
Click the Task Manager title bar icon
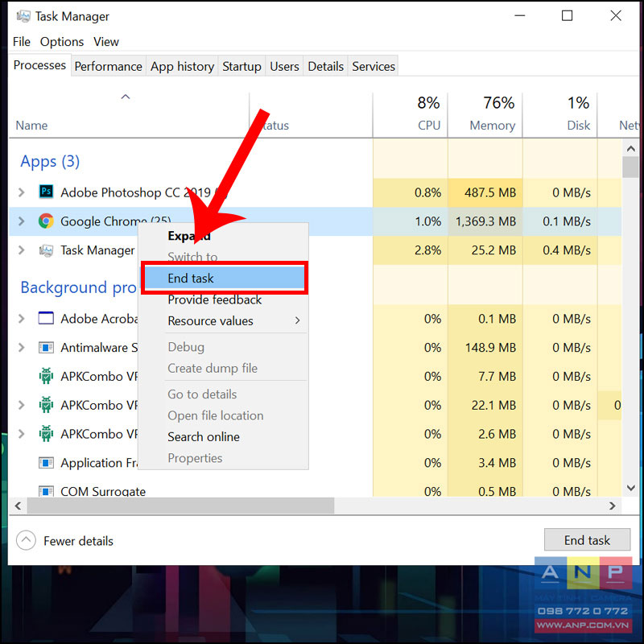(23, 16)
